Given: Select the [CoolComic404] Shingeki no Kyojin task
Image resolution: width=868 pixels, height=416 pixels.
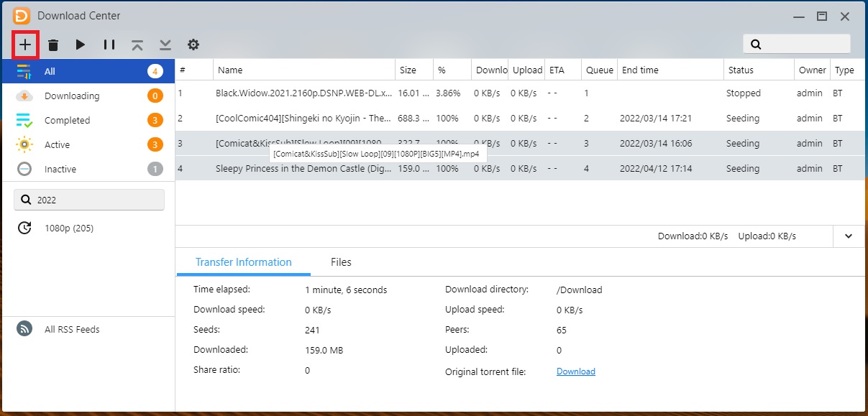Looking at the screenshot, I should coord(304,118).
